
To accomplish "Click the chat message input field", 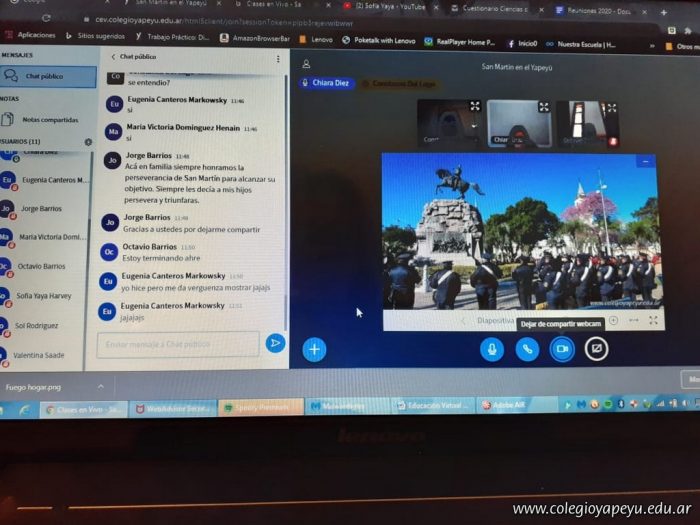I will 179,344.
